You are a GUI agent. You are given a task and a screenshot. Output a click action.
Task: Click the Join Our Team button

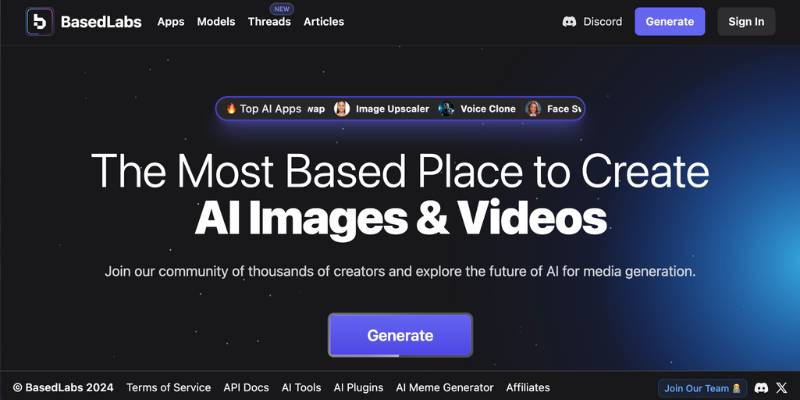point(703,388)
